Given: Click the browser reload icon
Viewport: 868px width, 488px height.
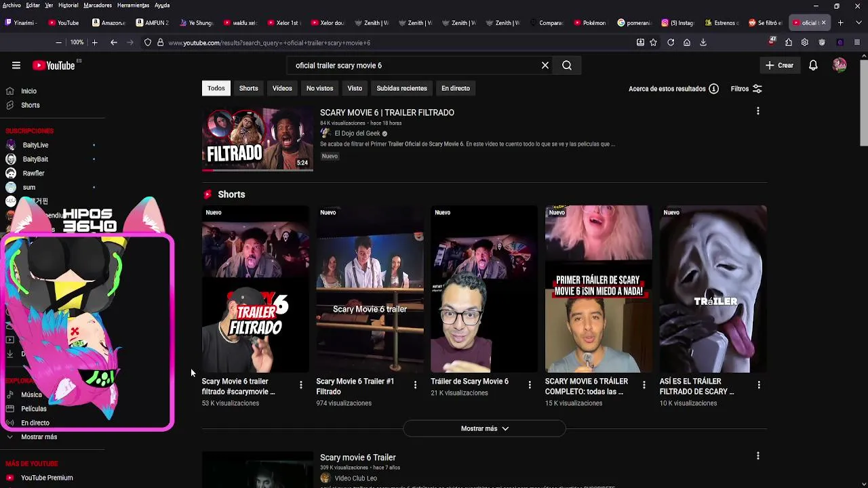Looking at the screenshot, I should pos(671,42).
